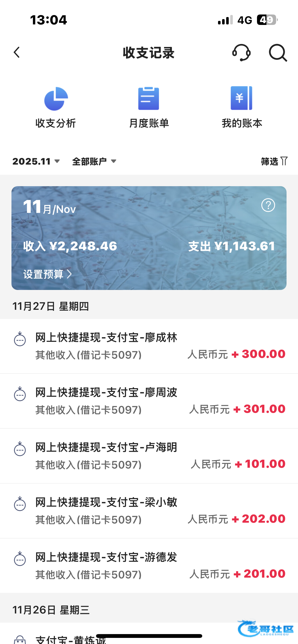Open customer service headset icon
Screen dimensions: 298x644
[241, 53]
